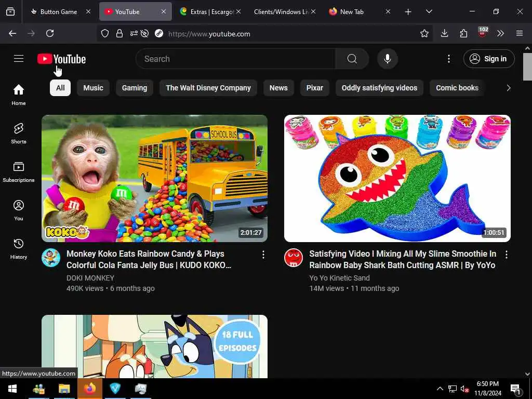Open Satisfying Video Mixing Slime title
Viewport: 532px width, 399px height.
pyautogui.click(x=403, y=259)
